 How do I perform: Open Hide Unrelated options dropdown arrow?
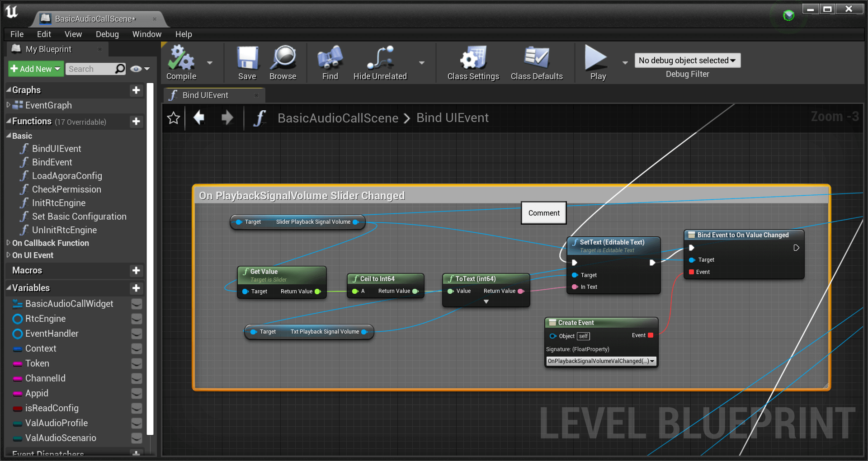[x=422, y=63]
